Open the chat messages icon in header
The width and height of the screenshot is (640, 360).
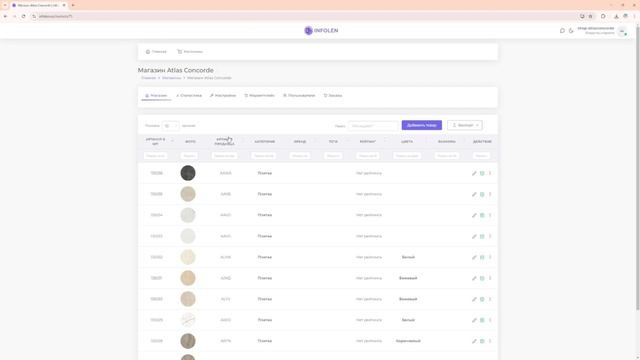(562, 31)
